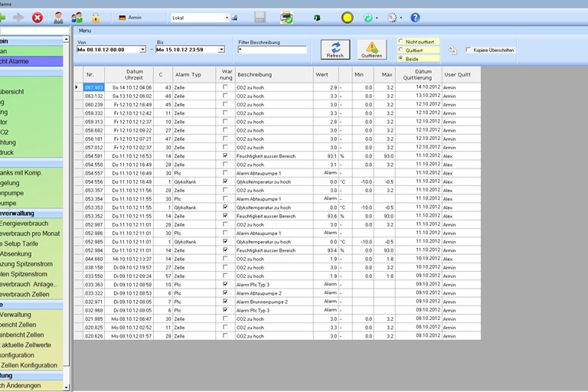The height and width of the screenshot is (392, 588).
Task: Open the user group management icon
Action: pos(77,17)
